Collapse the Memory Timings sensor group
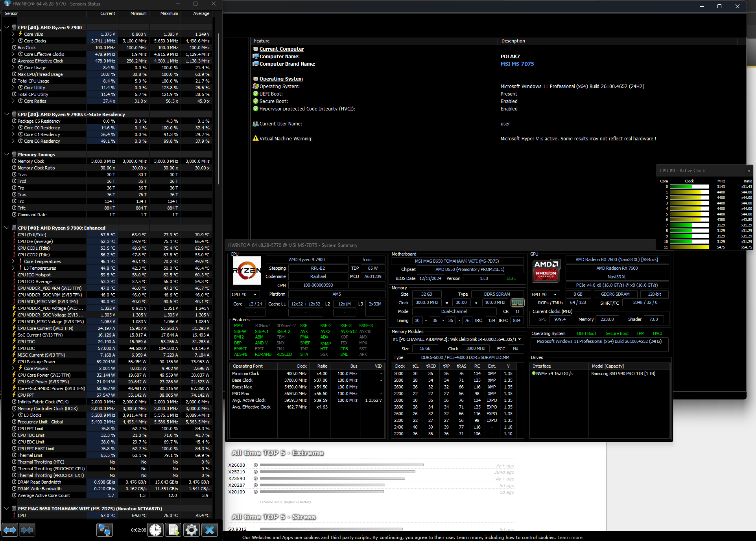Screen dimensions: 756x541 (7, 154)
